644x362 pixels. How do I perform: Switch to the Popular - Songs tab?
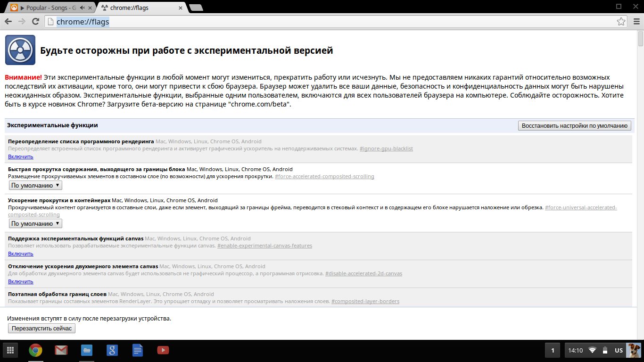click(x=50, y=8)
